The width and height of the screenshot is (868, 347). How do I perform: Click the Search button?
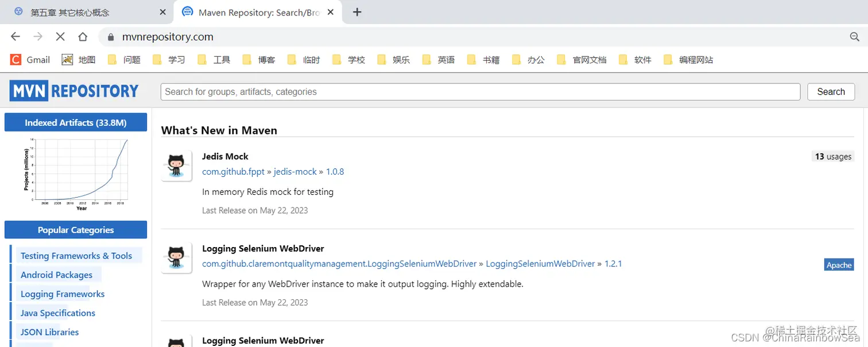point(831,92)
